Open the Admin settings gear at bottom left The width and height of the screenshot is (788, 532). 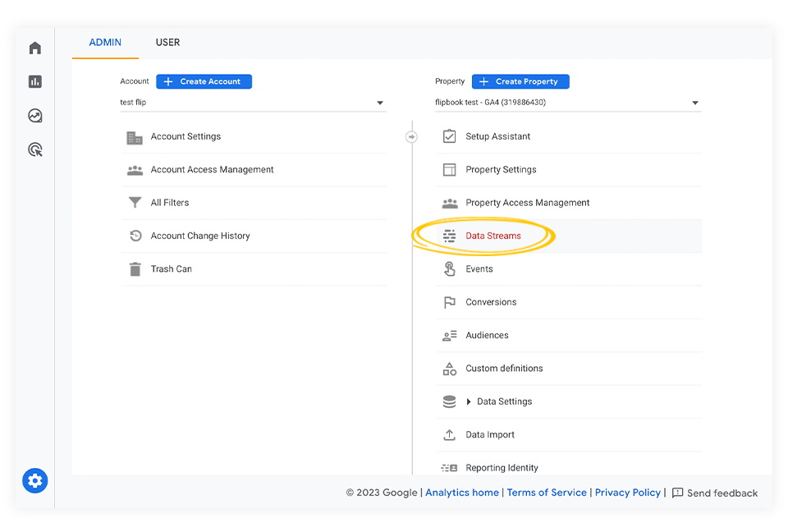pos(34,480)
